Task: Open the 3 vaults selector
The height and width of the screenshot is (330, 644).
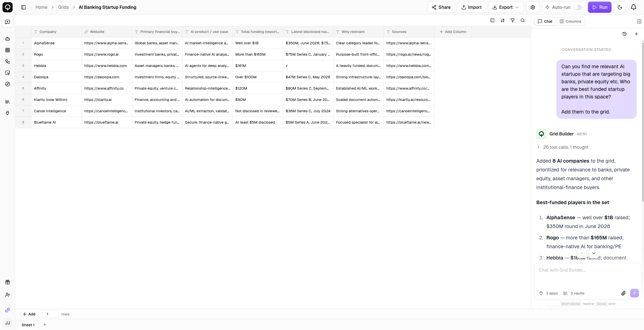Action: pyautogui.click(x=574, y=293)
